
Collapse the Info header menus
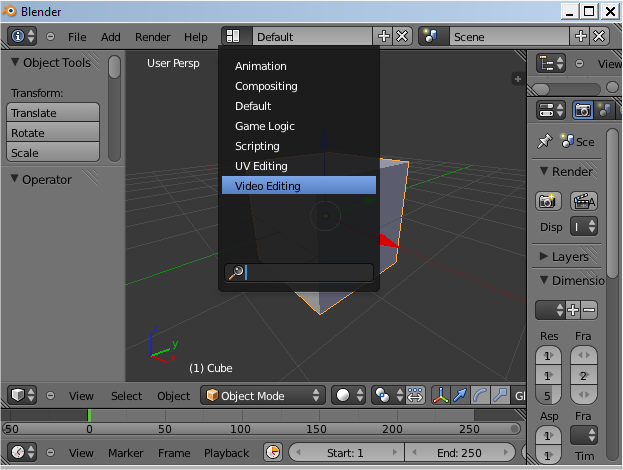point(50,37)
